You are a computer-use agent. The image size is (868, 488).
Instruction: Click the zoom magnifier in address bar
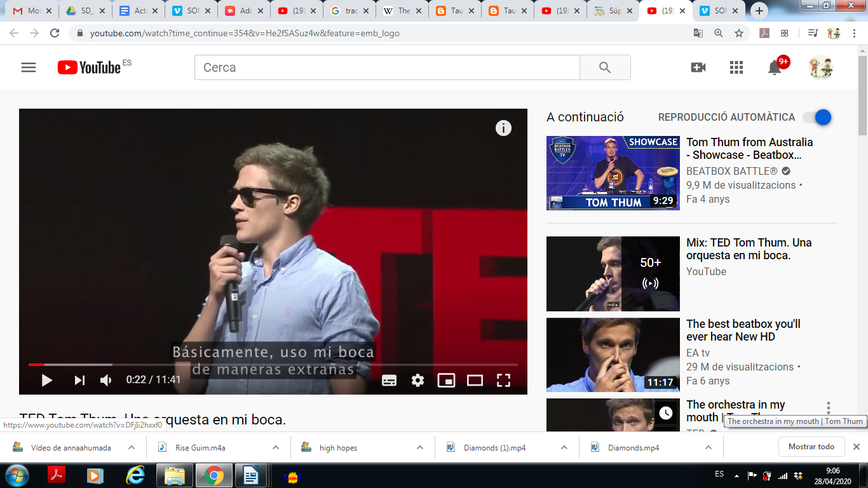719,33
